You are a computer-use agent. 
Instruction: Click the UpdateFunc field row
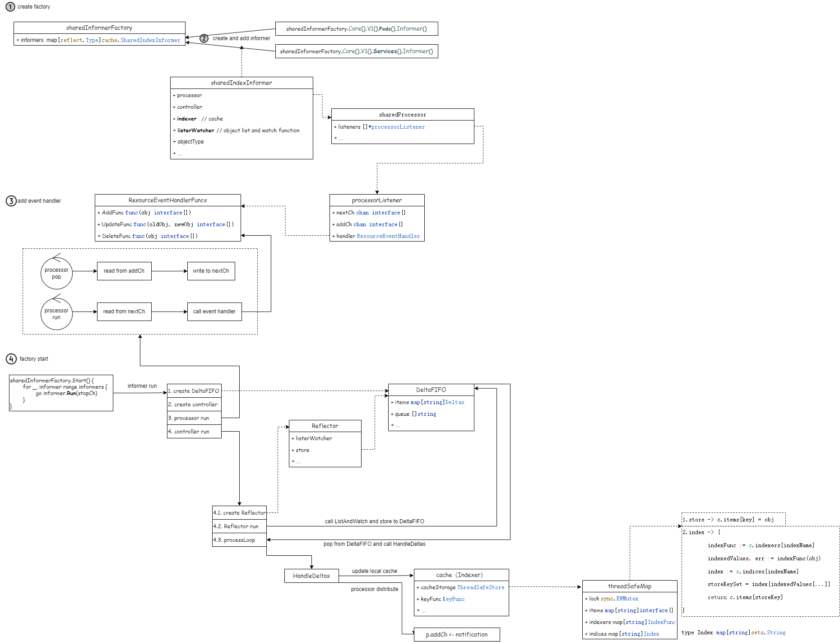pos(167,224)
